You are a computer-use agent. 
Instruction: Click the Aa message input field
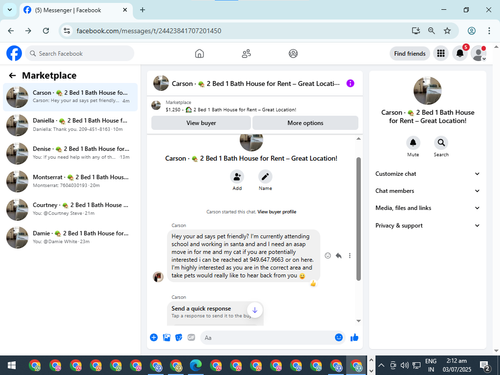(x=267, y=338)
